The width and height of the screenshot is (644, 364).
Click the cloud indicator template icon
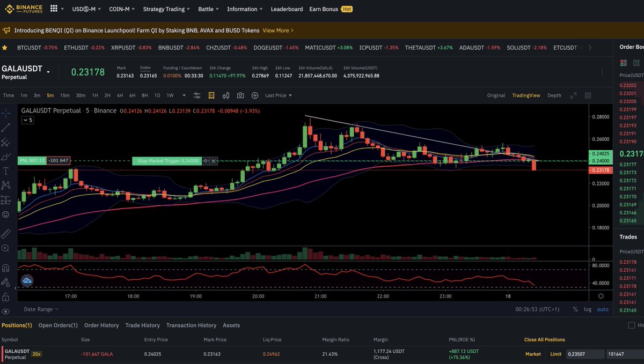[x=27, y=280]
